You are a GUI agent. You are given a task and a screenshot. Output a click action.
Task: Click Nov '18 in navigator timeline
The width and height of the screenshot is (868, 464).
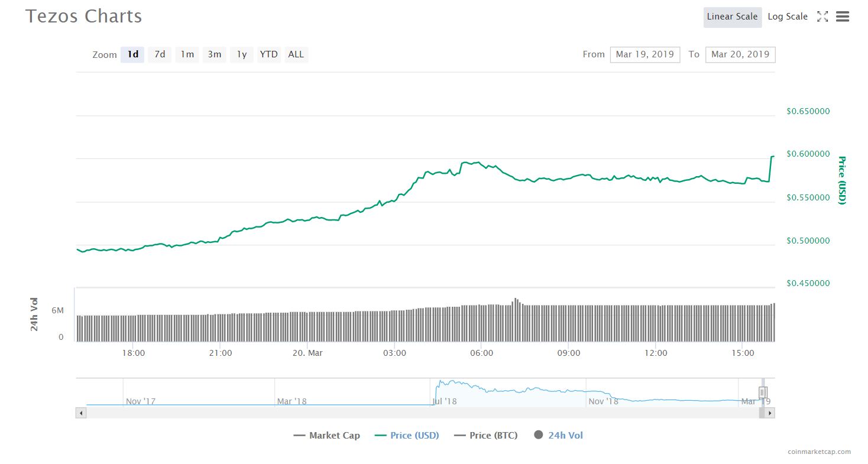pyautogui.click(x=603, y=401)
